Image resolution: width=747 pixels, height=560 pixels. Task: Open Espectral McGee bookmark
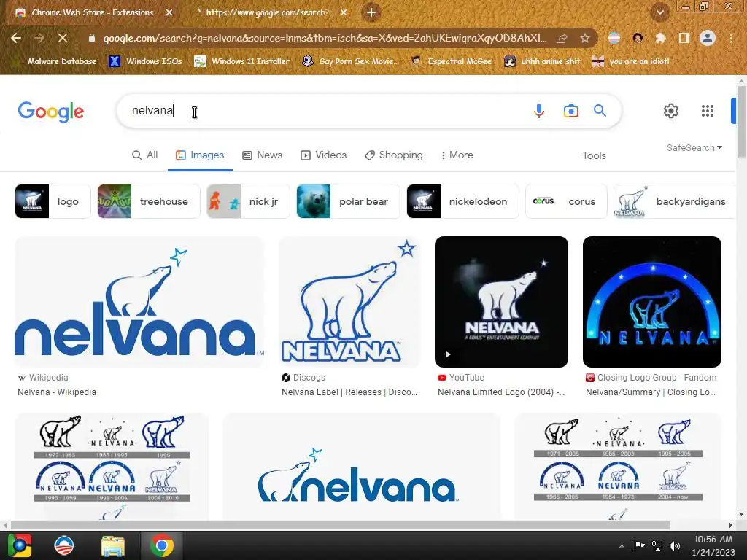point(451,61)
